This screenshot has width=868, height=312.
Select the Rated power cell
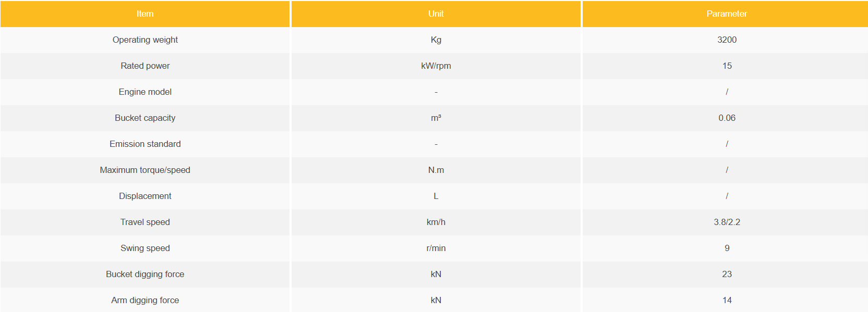[x=145, y=66]
